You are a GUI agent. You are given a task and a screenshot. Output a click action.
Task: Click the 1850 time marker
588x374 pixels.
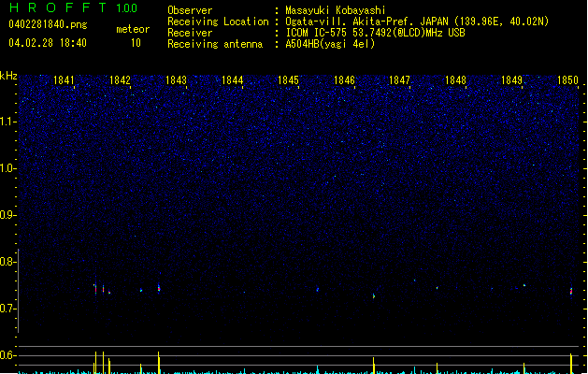point(567,80)
